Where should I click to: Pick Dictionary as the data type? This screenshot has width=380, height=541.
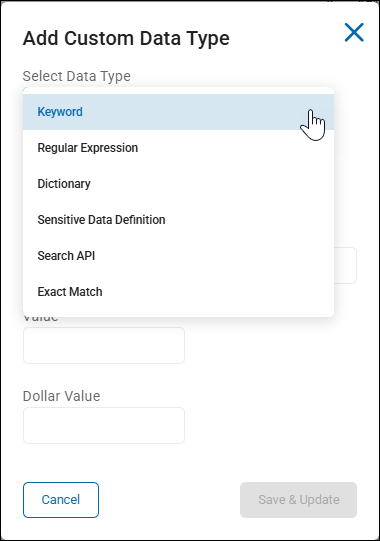click(178, 184)
